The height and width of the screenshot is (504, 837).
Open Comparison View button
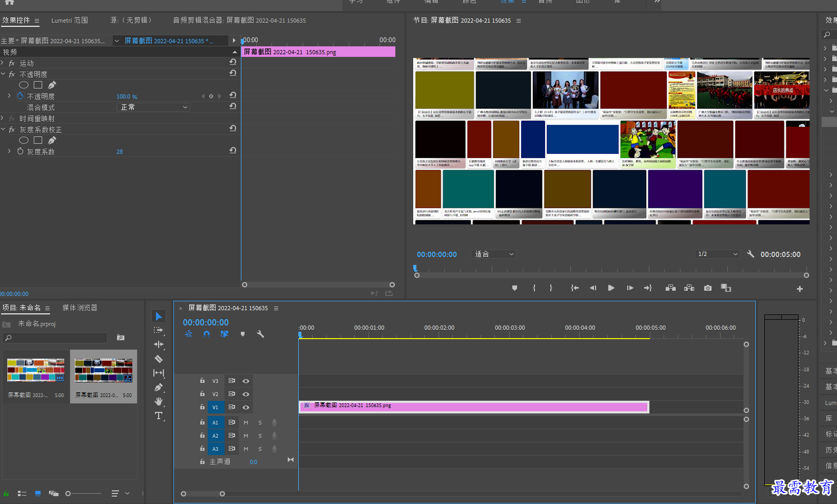(726, 288)
